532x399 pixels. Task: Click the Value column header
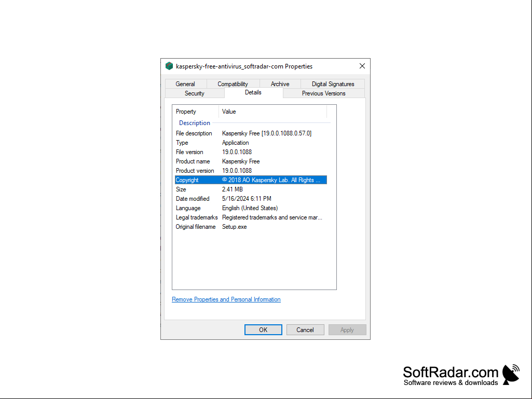click(x=273, y=112)
